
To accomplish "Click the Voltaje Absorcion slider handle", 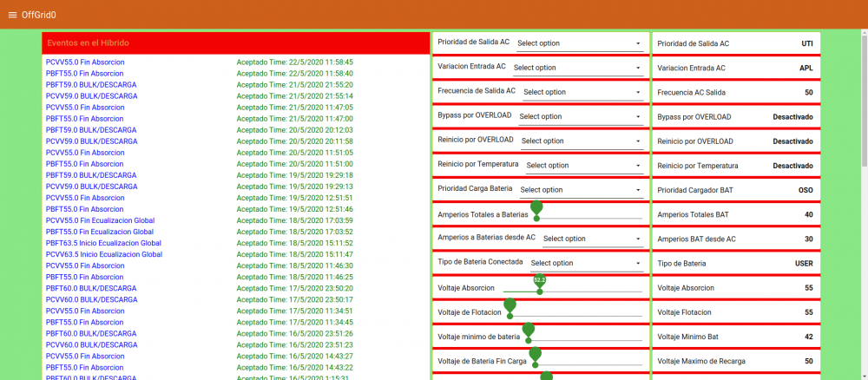I will click(540, 291).
